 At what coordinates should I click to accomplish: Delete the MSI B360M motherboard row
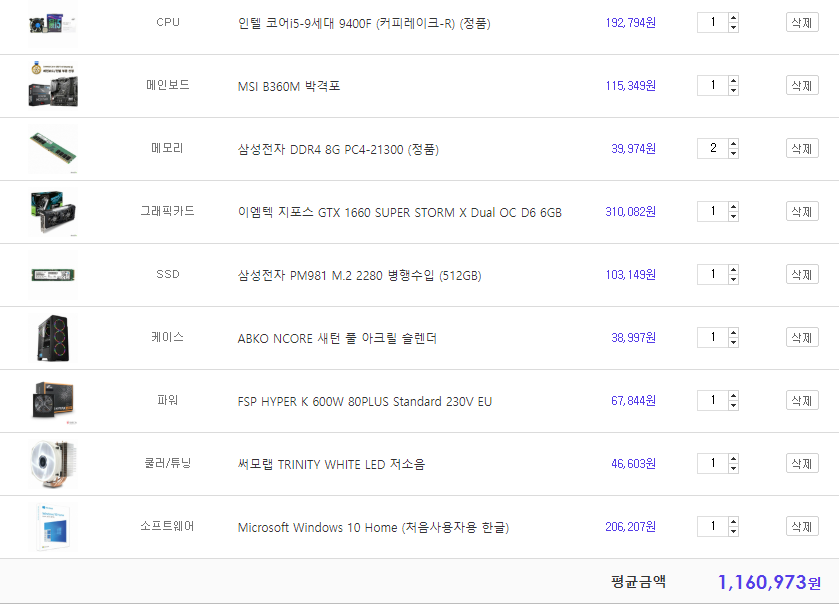tap(801, 85)
